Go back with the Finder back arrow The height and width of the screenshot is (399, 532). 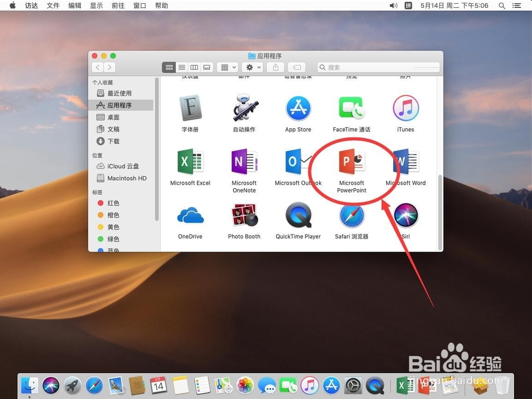pos(98,67)
